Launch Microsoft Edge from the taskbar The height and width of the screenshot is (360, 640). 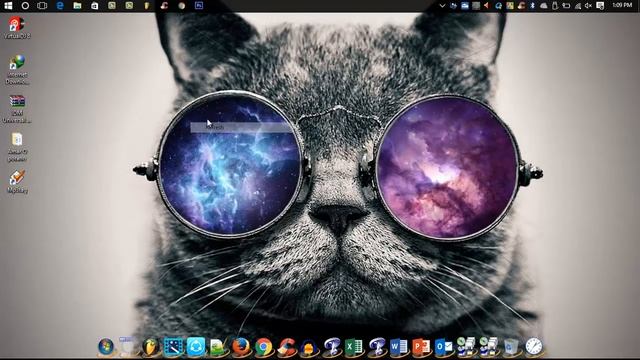[60, 6]
